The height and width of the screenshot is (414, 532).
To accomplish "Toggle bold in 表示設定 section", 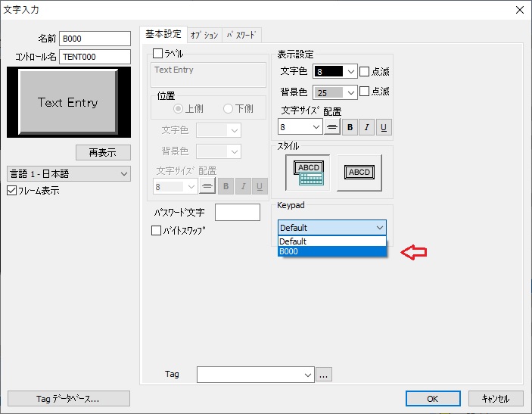I will (x=350, y=127).
